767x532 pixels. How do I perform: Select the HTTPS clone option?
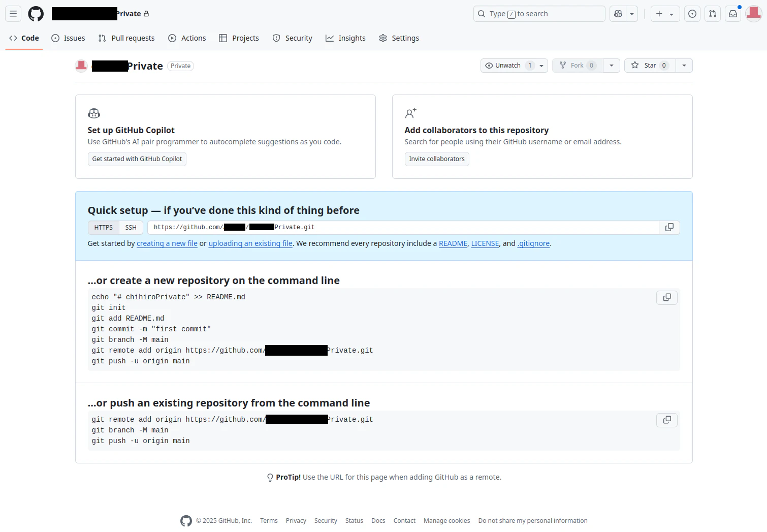click(104, 228)
